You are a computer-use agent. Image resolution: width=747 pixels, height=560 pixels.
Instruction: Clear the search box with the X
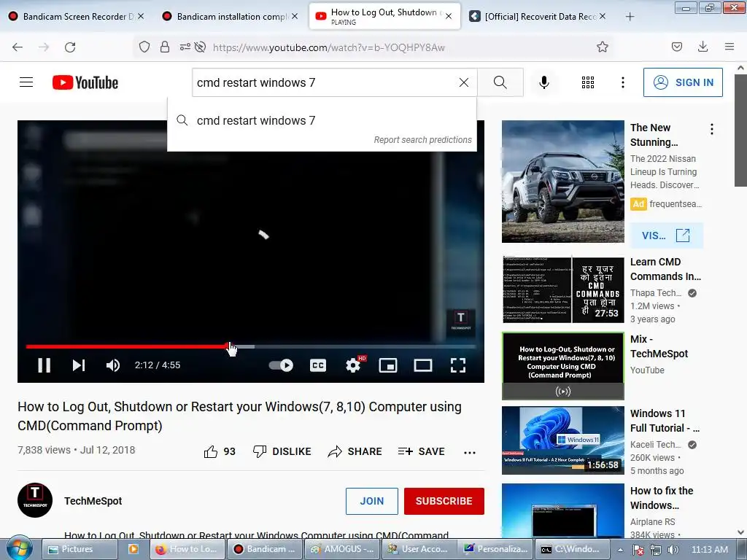pyautogui.click(x=463, y=82)
